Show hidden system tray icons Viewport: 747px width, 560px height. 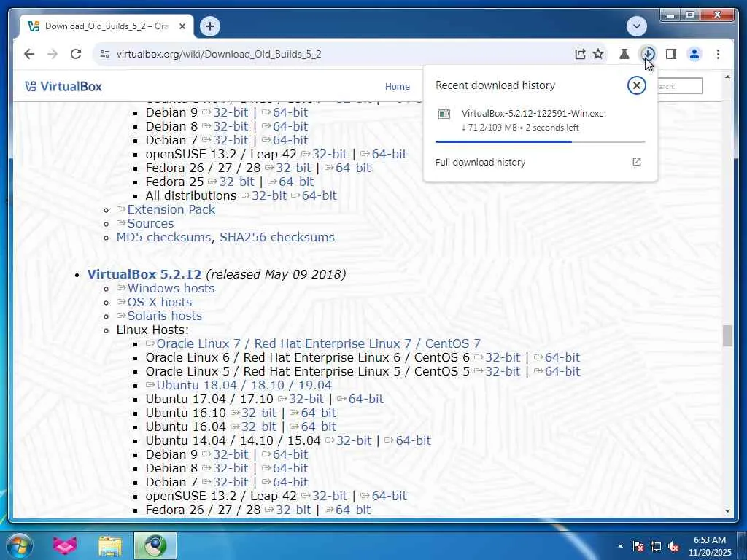click(x=620, y=546)
